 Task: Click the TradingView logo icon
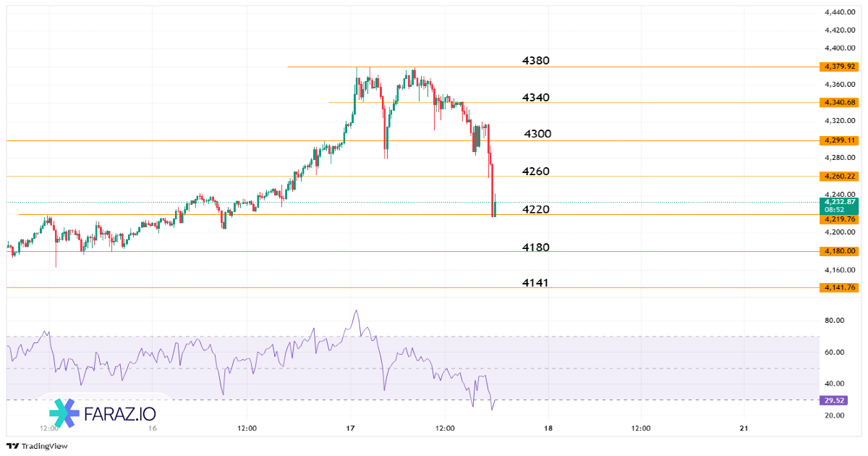[12, 446]
